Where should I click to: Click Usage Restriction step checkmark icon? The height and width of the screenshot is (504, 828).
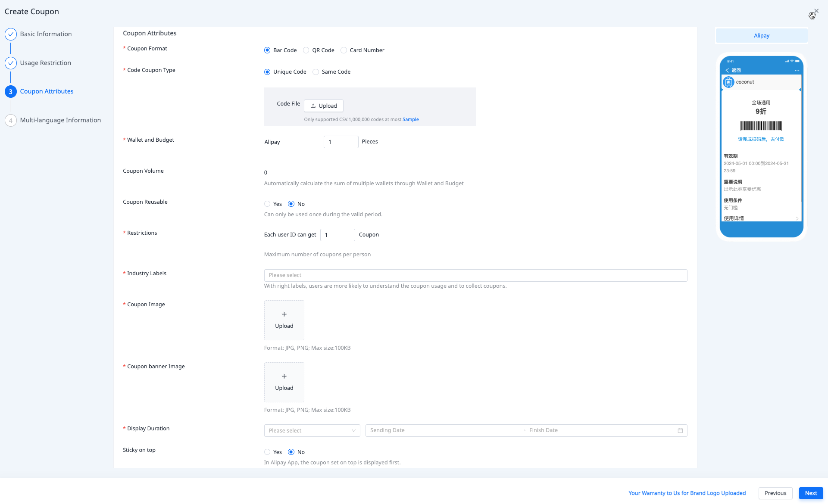pyautogui.click(x=11, y=63)
